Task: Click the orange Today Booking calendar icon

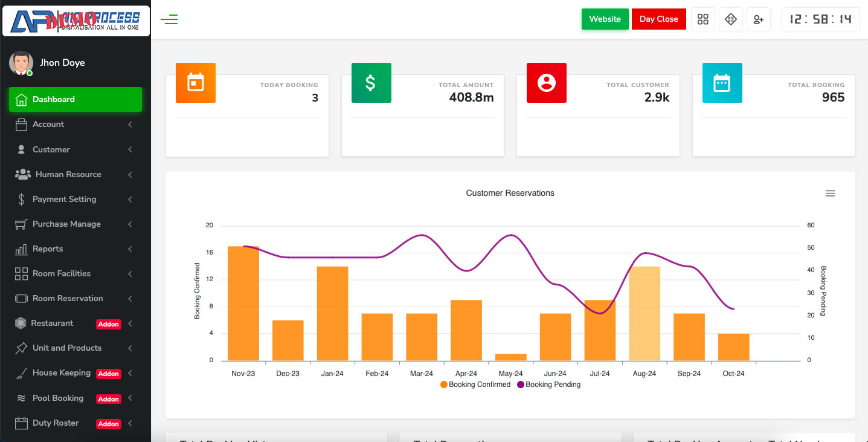Action: pyautogui.click(x=196, y=82)
